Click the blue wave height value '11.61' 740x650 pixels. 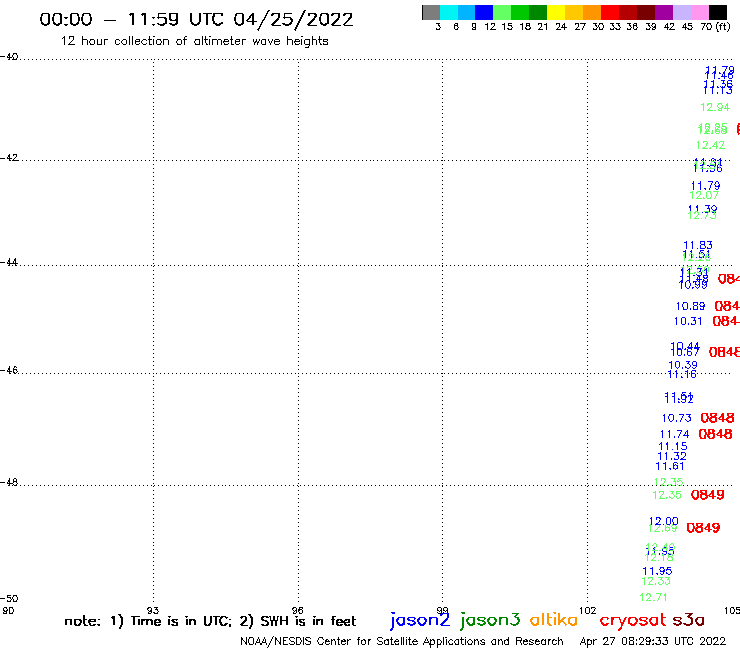tap(670, 466)
